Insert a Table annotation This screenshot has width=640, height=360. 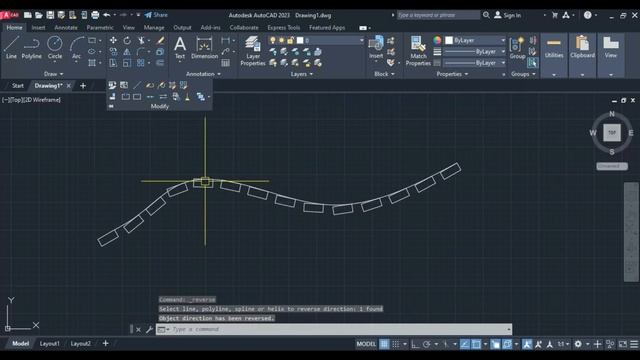(225, 63)
